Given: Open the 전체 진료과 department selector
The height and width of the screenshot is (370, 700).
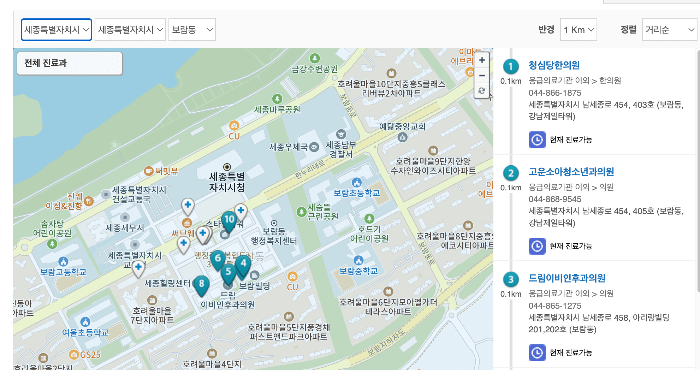Looking at the screenshot, I should click(69, 63).
